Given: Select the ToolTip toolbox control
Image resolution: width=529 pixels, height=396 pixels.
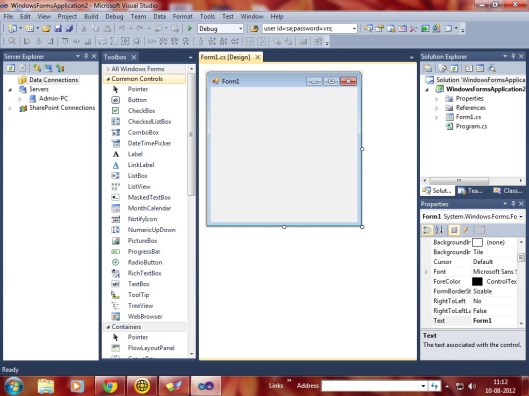Looking at the screenshot, I should 138,294.
